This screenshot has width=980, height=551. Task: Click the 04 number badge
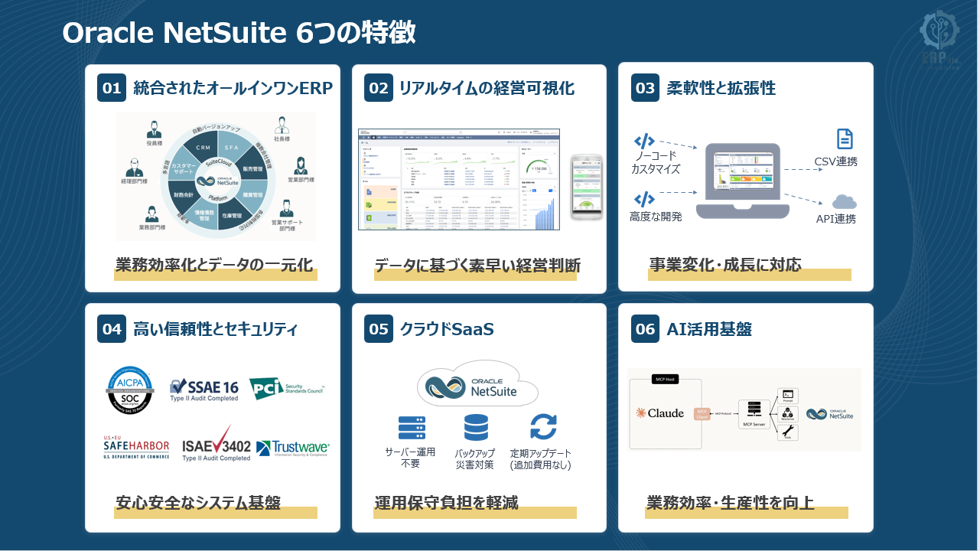click(112, 329)
